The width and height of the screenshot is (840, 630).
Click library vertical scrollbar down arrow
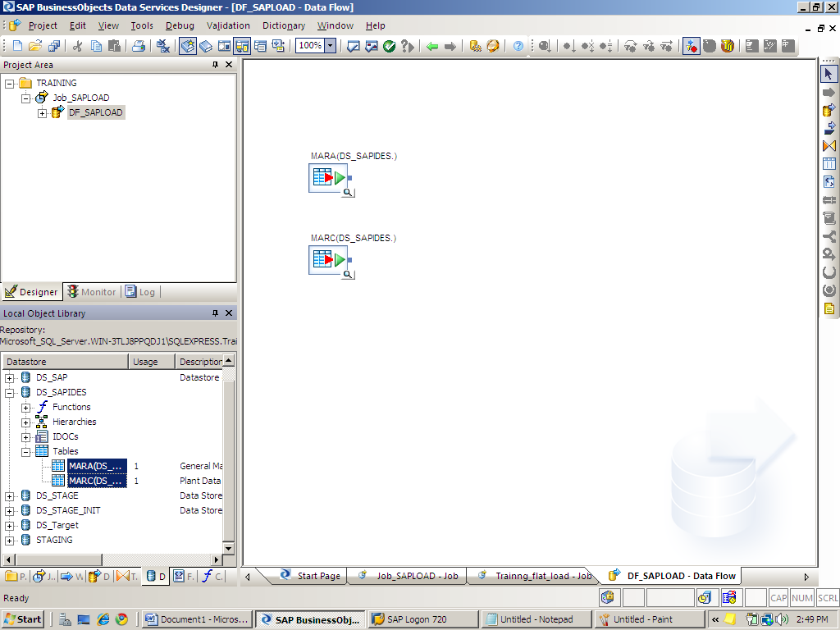point(228,548)
